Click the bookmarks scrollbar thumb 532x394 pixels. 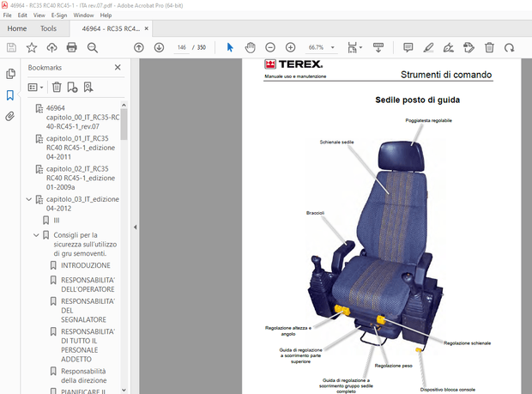[124, 124]
